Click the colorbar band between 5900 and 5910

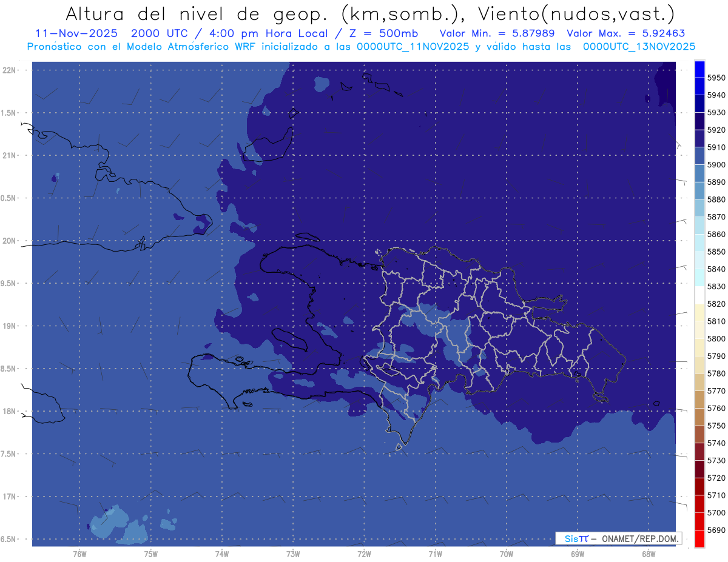pyautogui.click(x=699, y=156)
